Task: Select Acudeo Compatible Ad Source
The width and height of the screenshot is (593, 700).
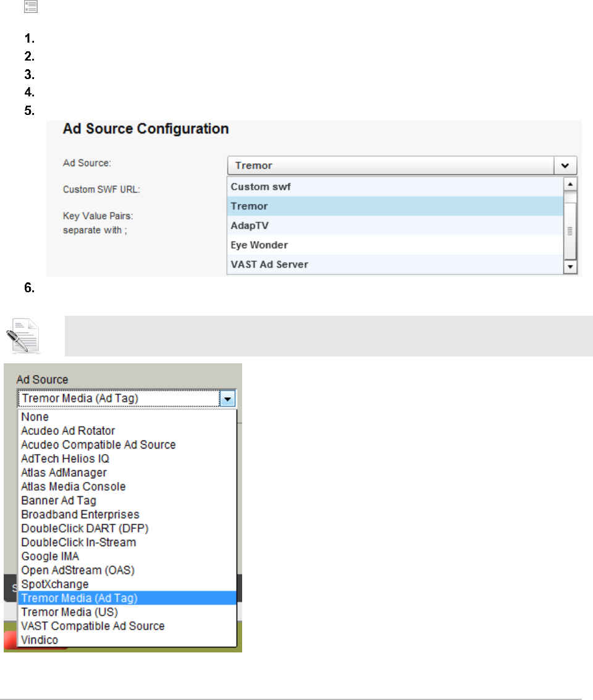Action: 127,445
